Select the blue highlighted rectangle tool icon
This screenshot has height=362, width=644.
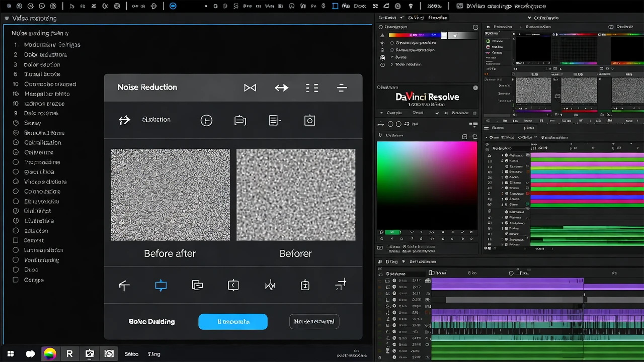[x=161, y=286]
